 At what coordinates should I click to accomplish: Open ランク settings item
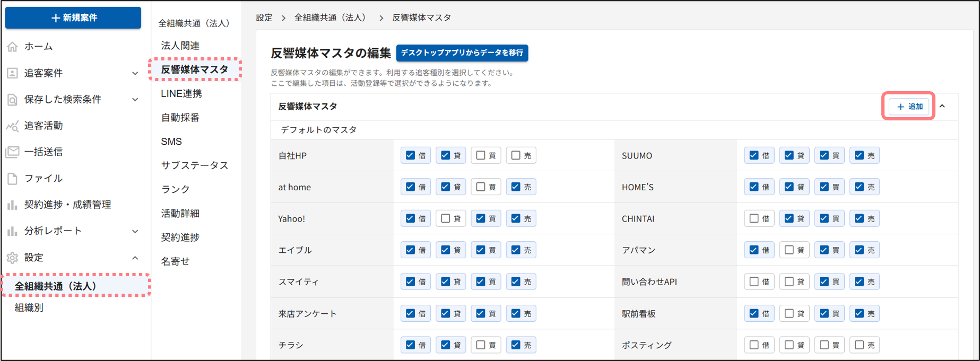click(175, 189)
